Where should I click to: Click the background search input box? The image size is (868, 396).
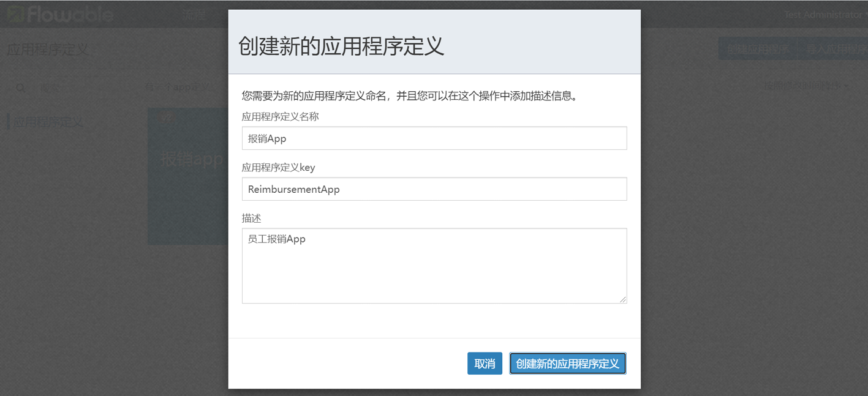[80, 88]
